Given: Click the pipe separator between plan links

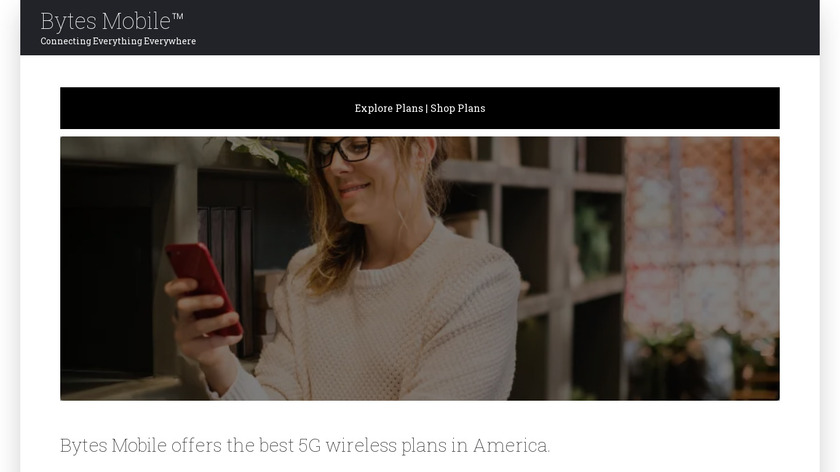Looking at the screenshot, I should coord(426,108).
